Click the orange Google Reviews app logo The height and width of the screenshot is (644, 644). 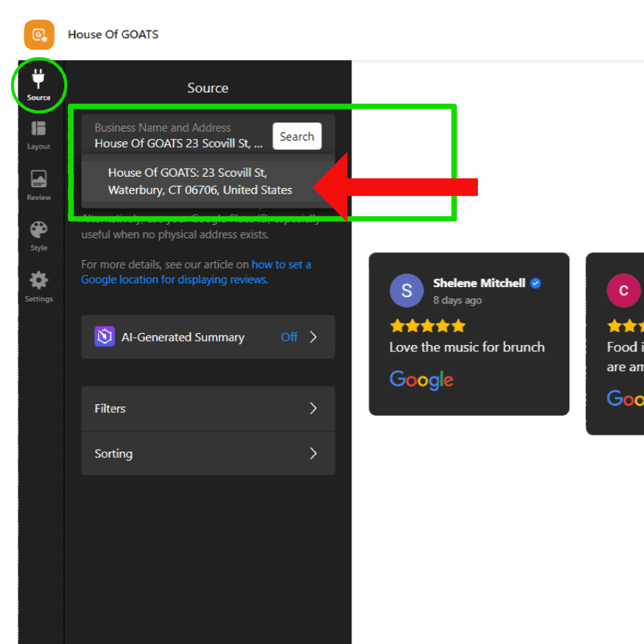[x=39, y=35]
